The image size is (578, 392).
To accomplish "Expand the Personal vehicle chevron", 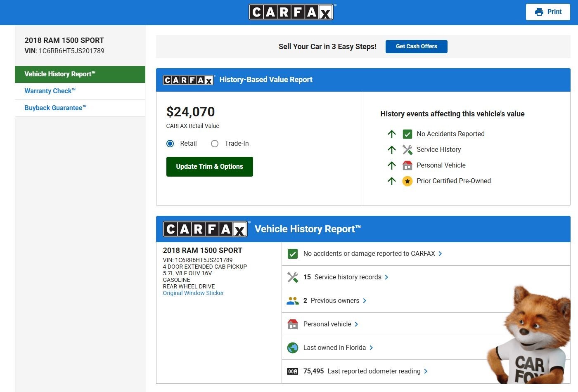I will [356, 324].
